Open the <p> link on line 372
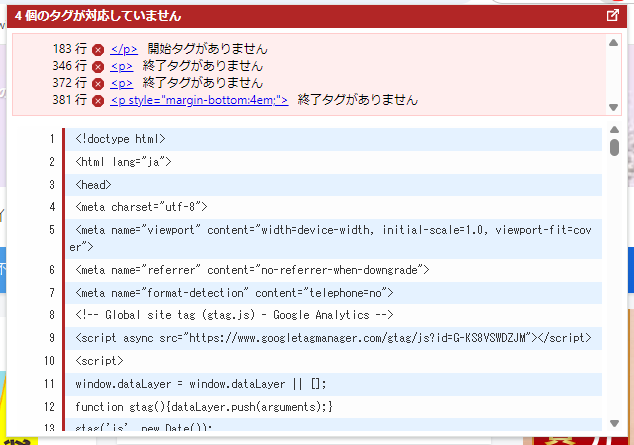The image size is (634, 445). click(122, 83)
